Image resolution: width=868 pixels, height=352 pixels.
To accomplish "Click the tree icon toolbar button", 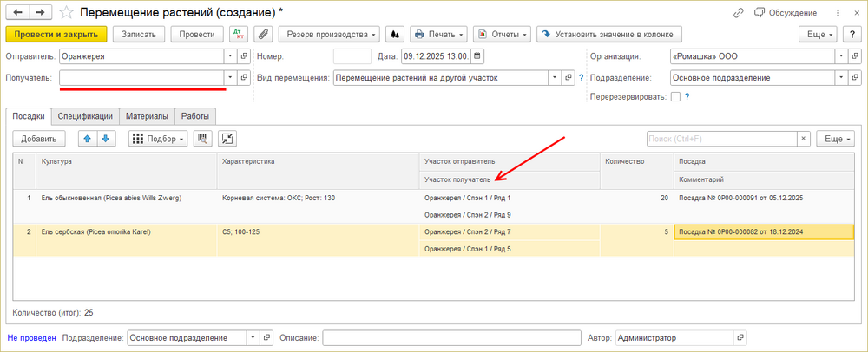I will pyautogui.click(x=394, y=35).
